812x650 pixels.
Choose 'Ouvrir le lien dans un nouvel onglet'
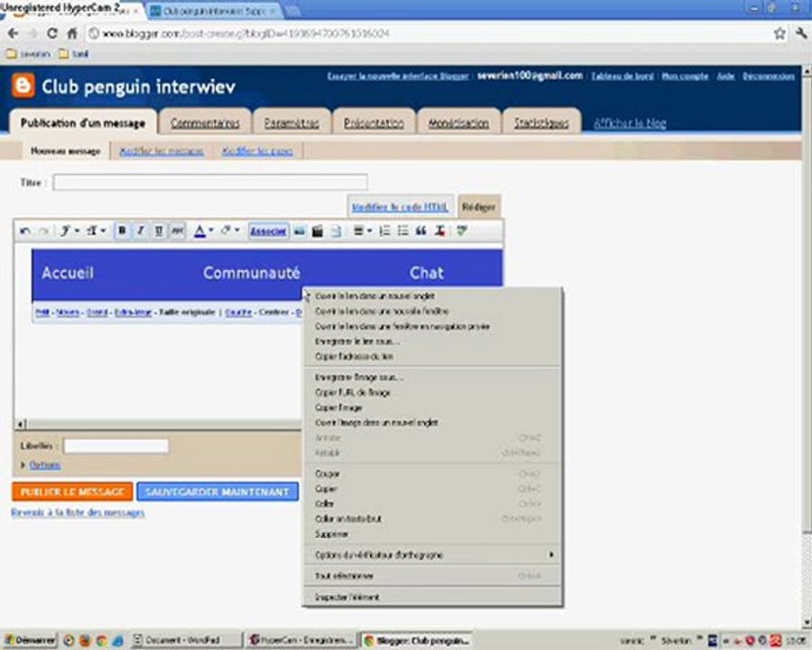coord(432,296)
